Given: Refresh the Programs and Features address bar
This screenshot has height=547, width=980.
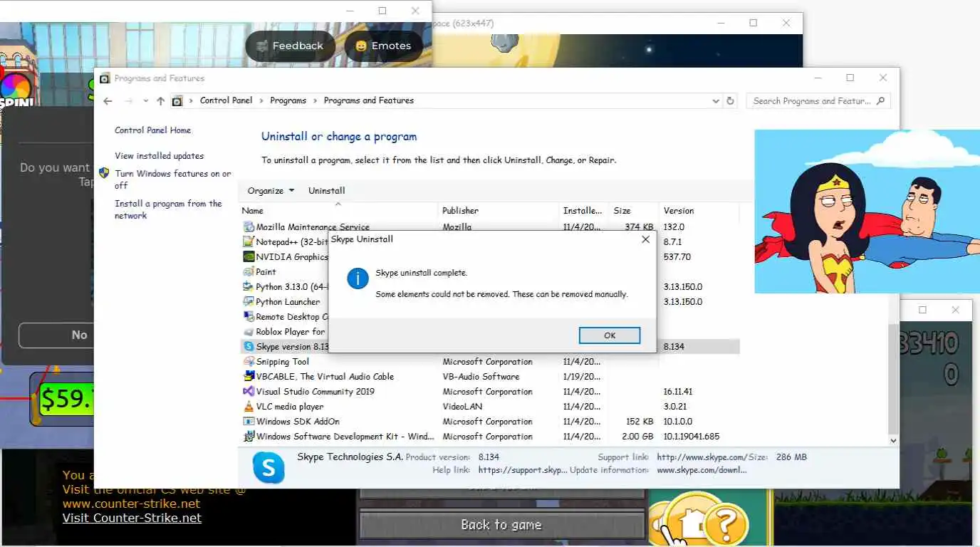Looking at the screenshot, I should (x=730, y=101).
